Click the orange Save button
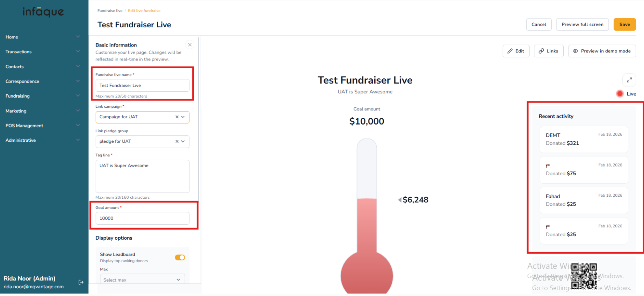 624,24
